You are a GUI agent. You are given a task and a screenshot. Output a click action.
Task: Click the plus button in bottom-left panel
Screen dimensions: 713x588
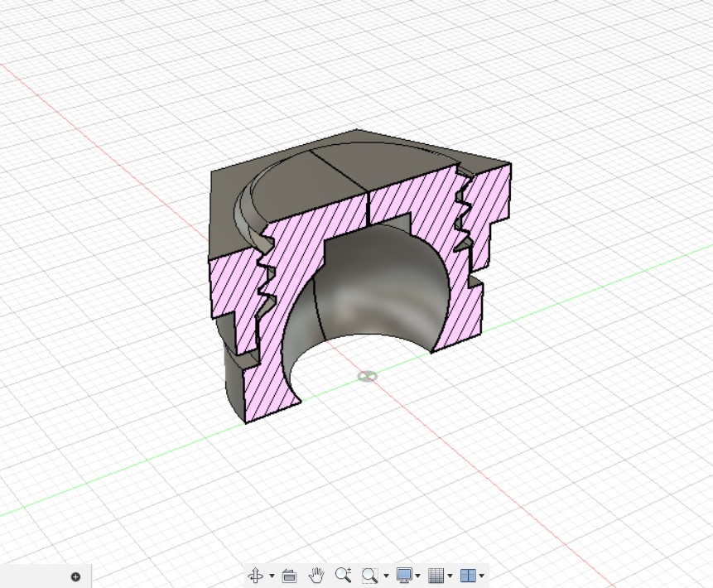click(x=76, y=576)
